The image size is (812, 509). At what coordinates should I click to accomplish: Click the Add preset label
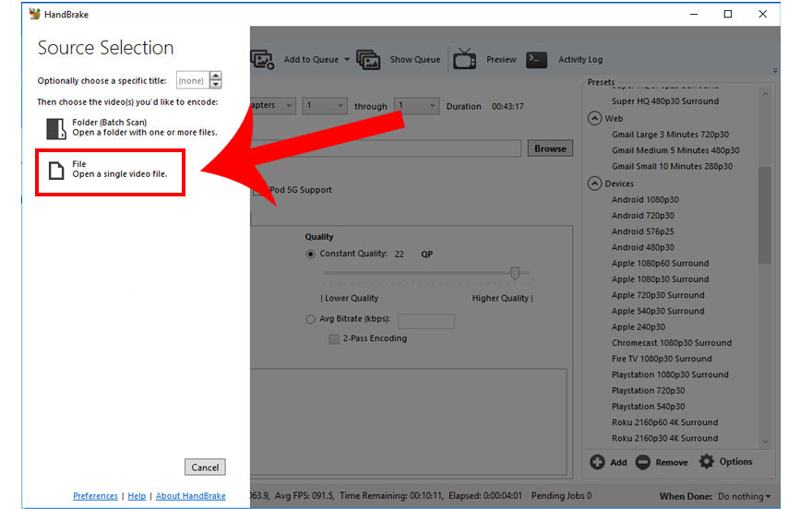coord(618,463)
